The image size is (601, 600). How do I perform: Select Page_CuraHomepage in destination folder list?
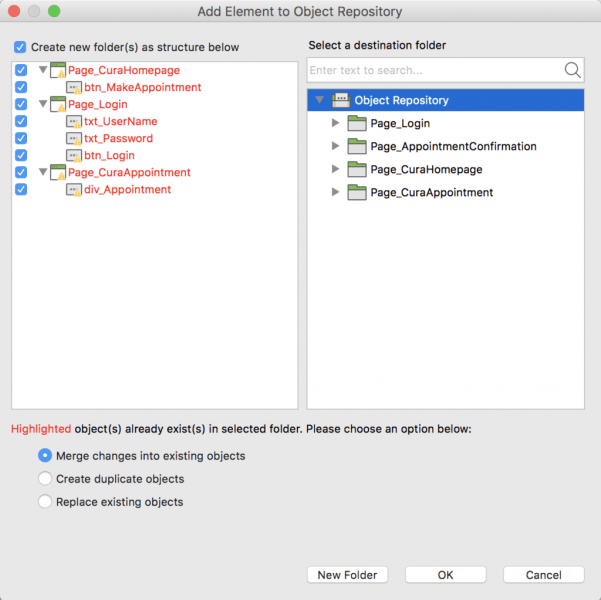coord(426,169)
